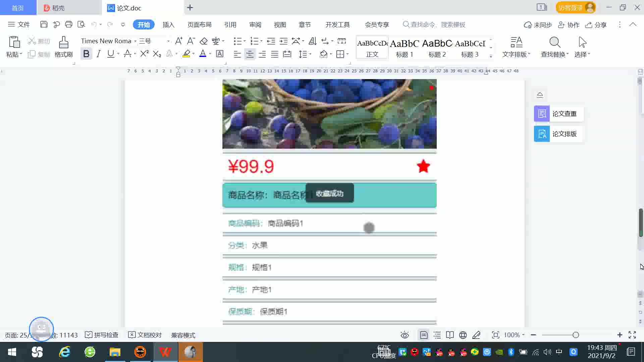Click the 论文排版 button
This screenshot has width=644, height=362.
point(558,134)
